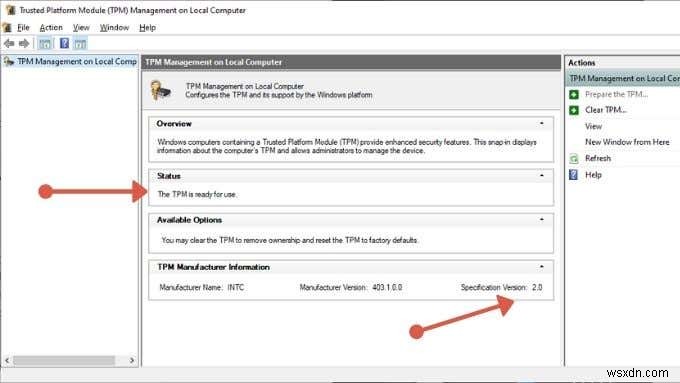
Task: Click the Actions pane TPM Management header
Action: click(623, 79)
